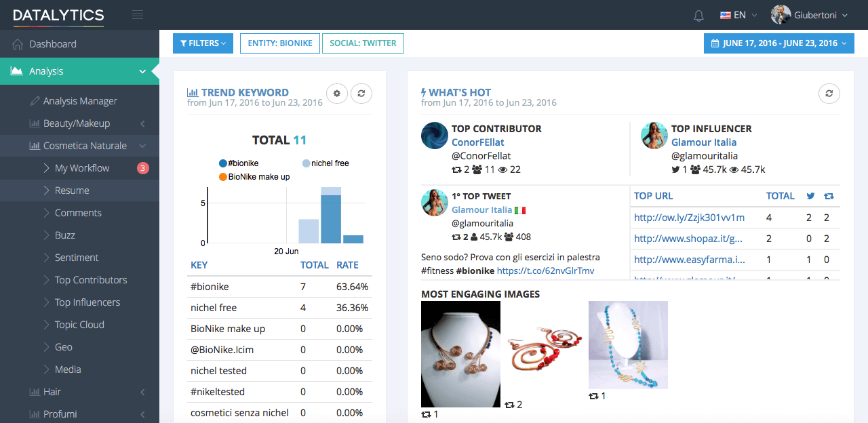Screen dimensions: 868x423
Task: Open ConorFEllat contributor link
Action: [478, 142]
